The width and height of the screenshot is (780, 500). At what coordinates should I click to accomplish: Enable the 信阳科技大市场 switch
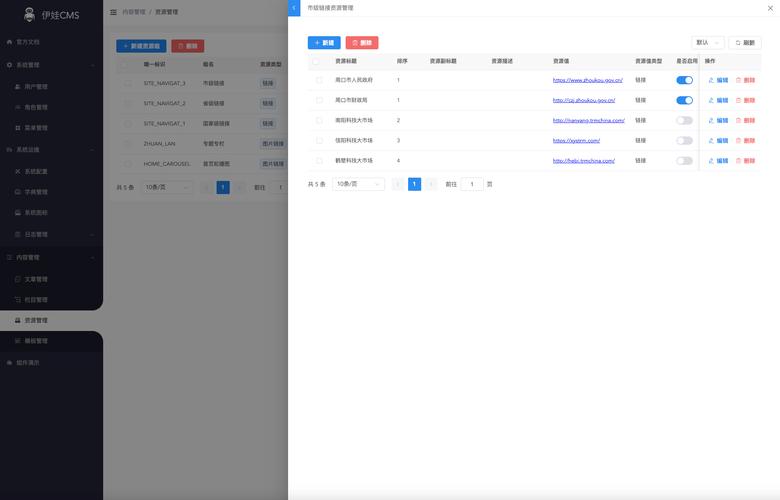pos(684,140)
